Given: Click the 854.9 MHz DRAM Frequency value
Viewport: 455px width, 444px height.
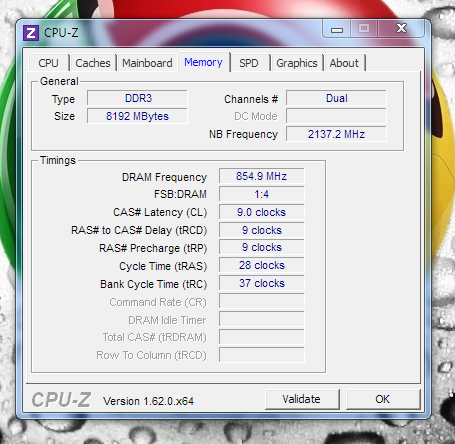Looking at the screenshot, I should click(262, 176).
